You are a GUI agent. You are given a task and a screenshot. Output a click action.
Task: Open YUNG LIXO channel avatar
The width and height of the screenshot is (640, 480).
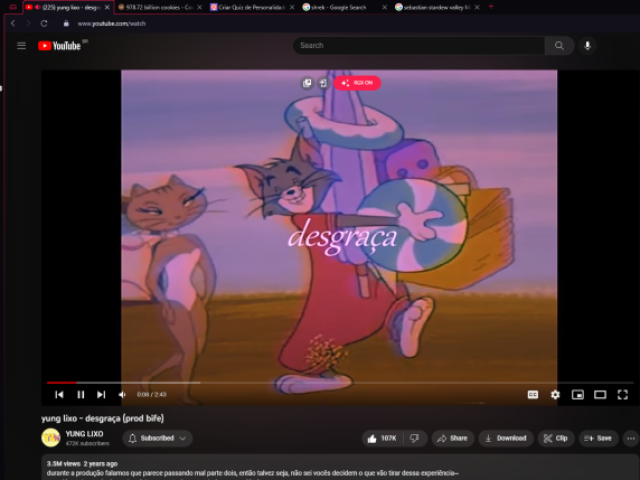tap(51, 438)
